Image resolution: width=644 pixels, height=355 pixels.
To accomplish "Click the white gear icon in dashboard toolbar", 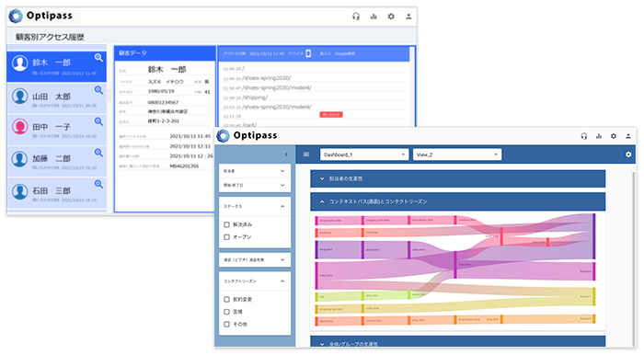I will point(628,155).
